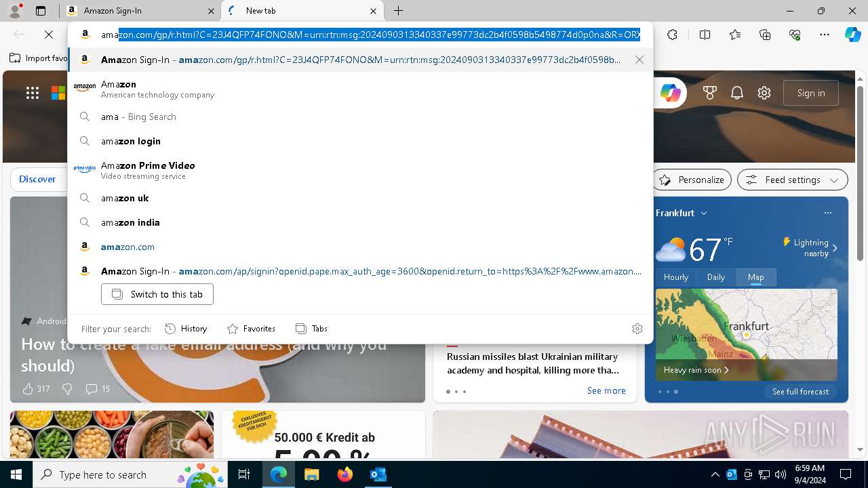Toggle the split screen icon

[x=705, y=35]
